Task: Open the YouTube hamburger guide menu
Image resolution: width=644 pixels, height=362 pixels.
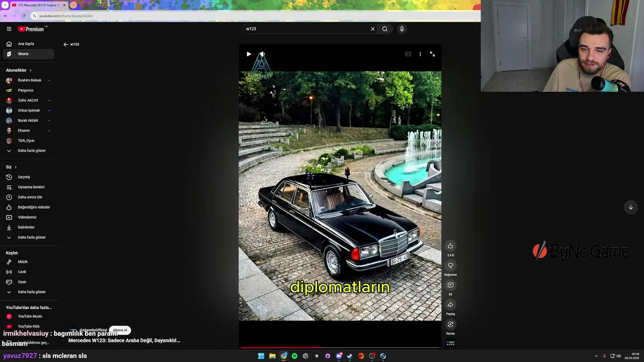Action: pyautogui.click(x=9, y=29)
